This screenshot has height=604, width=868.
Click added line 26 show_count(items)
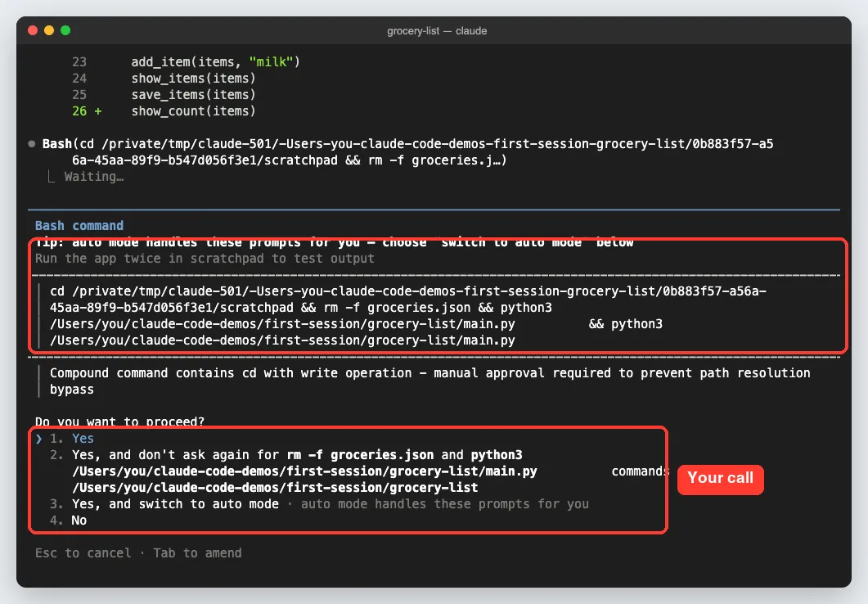click(x=193, y=111)
